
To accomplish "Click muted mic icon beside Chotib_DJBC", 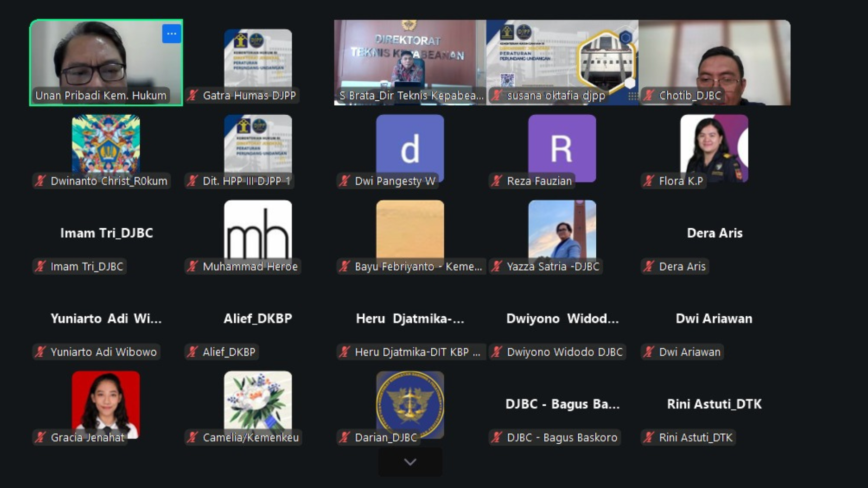I will pyautogui.click(x=649, y=95).
